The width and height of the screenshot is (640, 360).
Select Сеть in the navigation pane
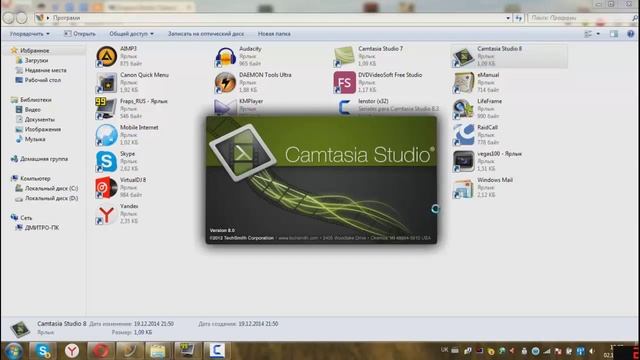pos(26,218)
